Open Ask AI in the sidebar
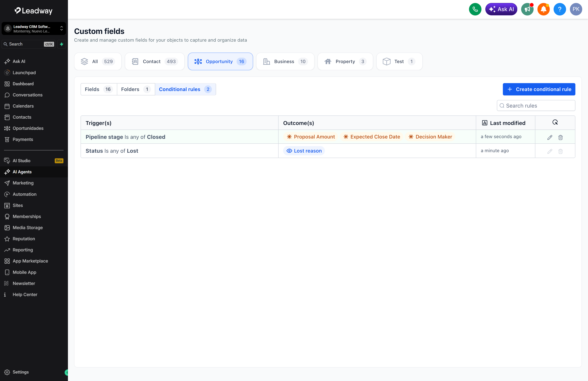This screenshot has height=381, width=588. point(34,61)
